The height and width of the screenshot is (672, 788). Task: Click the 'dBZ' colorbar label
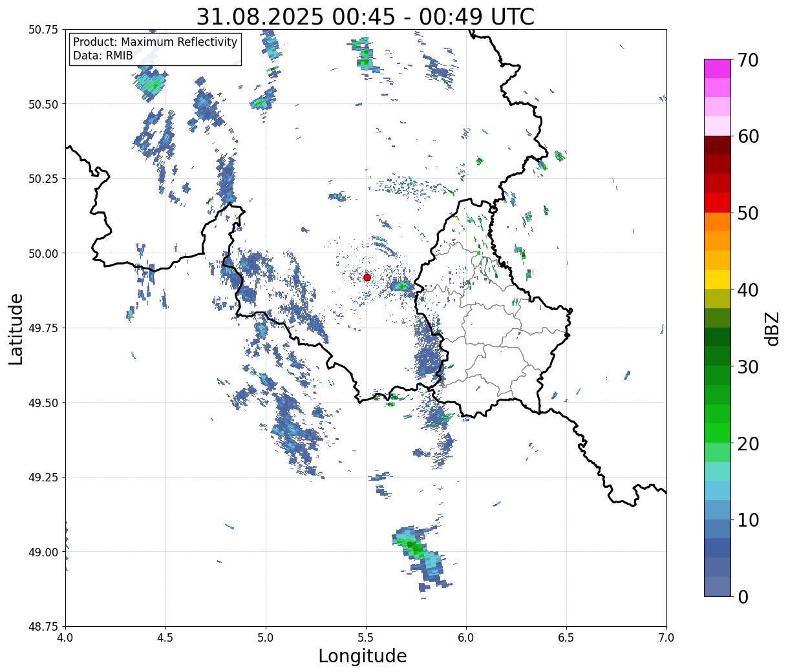coord(772,328)
